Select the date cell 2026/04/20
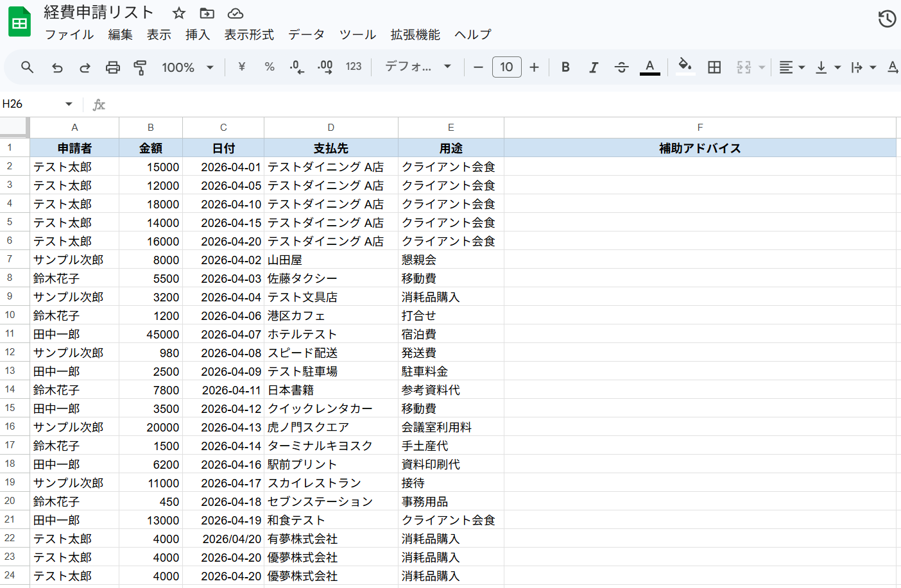 tap(223, 539)
